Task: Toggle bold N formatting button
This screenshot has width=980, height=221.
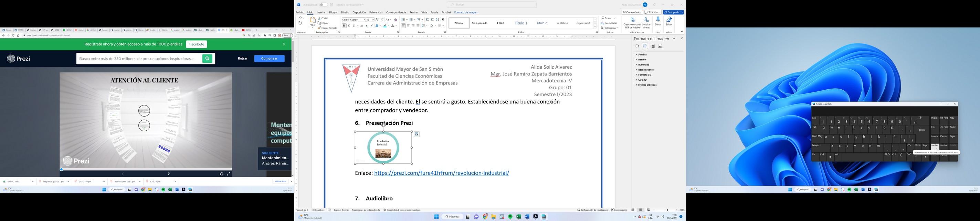Action: [x=344, y=26]
